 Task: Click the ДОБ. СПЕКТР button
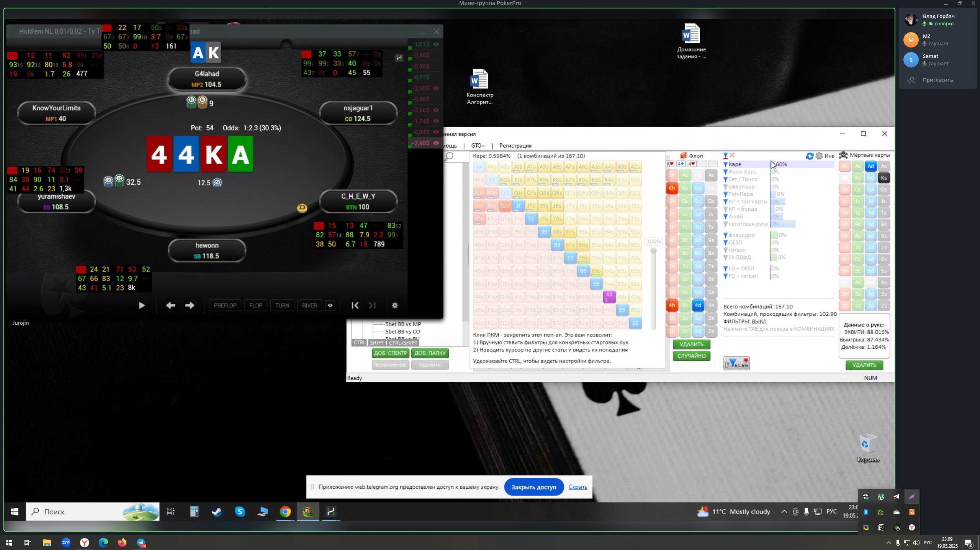pyautogui.click(x=390, y=353)
